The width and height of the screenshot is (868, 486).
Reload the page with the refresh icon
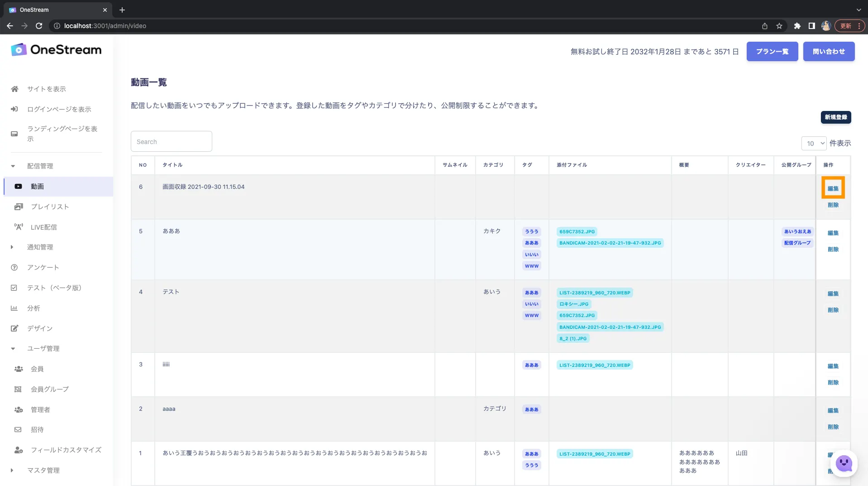[x=39, y=26]
